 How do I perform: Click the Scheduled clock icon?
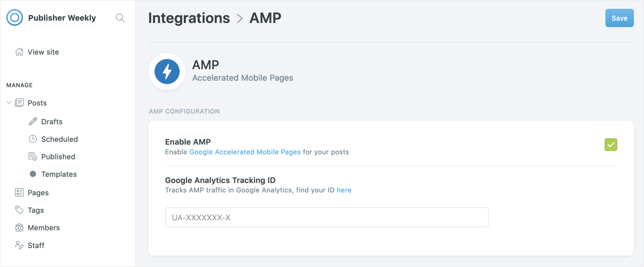point(33,139)
